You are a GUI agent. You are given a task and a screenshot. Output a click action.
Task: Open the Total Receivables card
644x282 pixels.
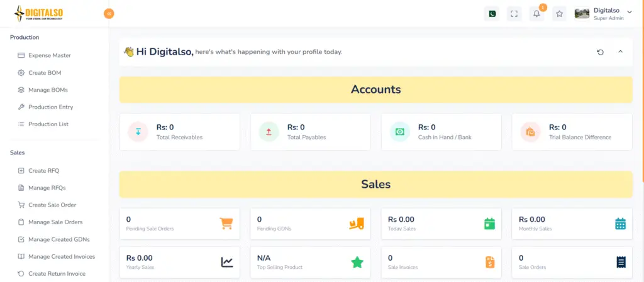[x=179, y=132]
